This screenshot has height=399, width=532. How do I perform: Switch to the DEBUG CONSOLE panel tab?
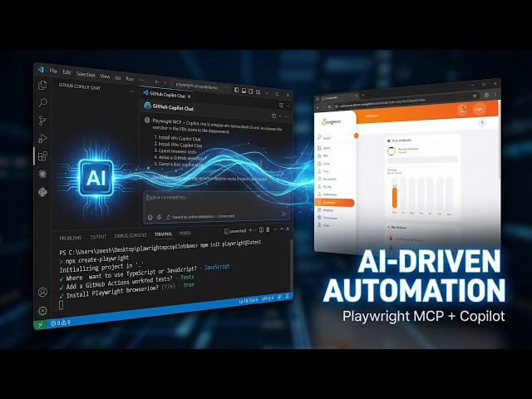[131, 235]
